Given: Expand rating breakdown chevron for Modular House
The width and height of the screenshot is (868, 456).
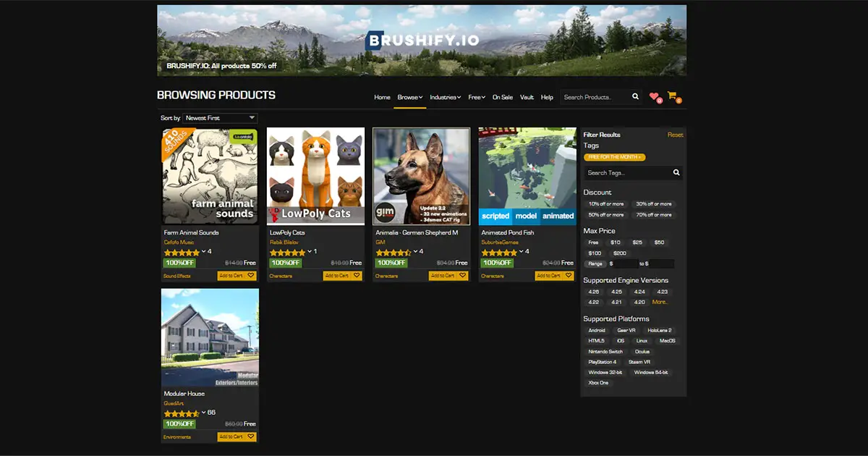Looking at the screenshot, I should 204,413.
